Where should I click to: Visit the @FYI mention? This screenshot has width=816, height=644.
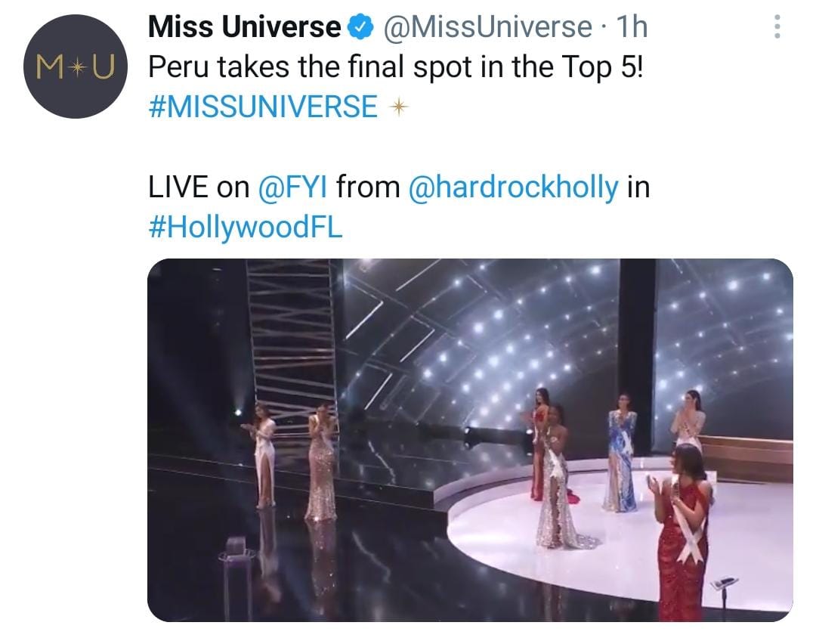293,187
